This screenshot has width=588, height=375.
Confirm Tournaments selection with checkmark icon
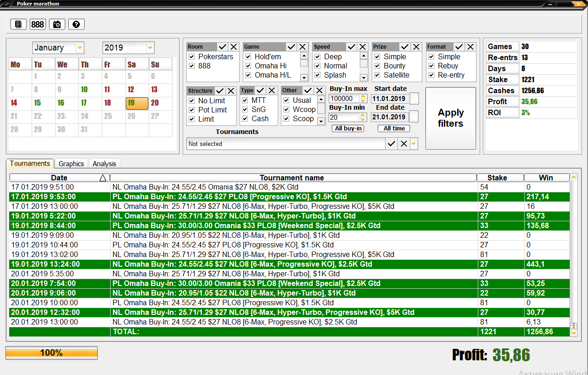[392, 144]
